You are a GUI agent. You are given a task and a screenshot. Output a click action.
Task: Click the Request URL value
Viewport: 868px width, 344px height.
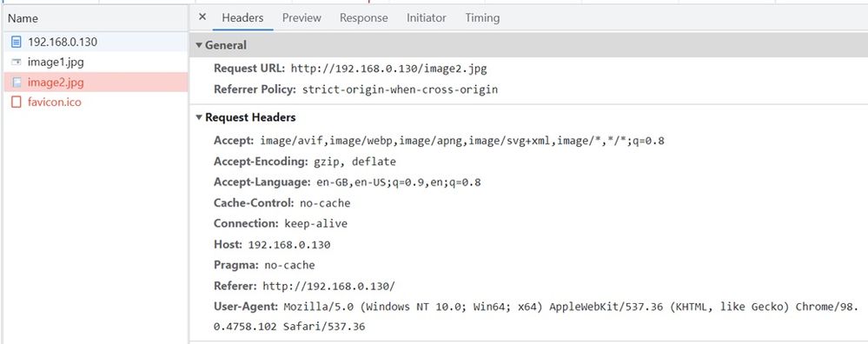click(x=388, y=69)
